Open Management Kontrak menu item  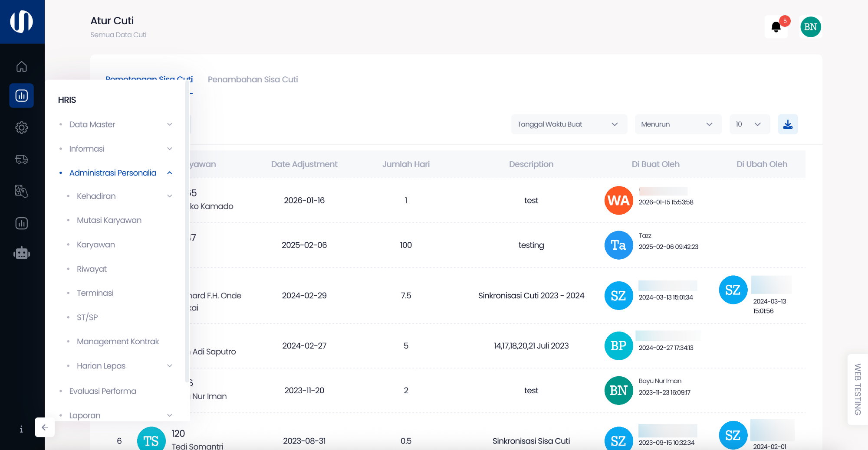point(118,342)
